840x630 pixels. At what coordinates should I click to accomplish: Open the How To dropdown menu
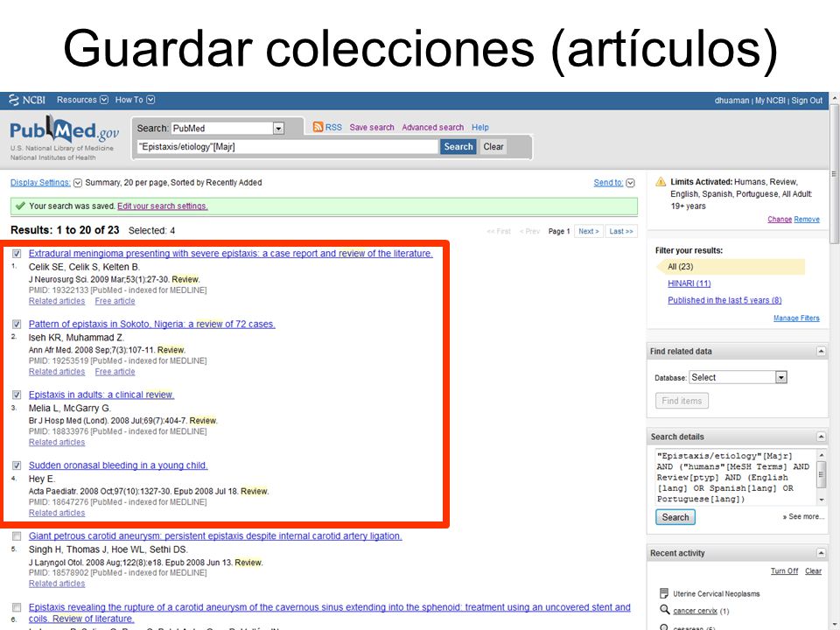tap(135, 100)
